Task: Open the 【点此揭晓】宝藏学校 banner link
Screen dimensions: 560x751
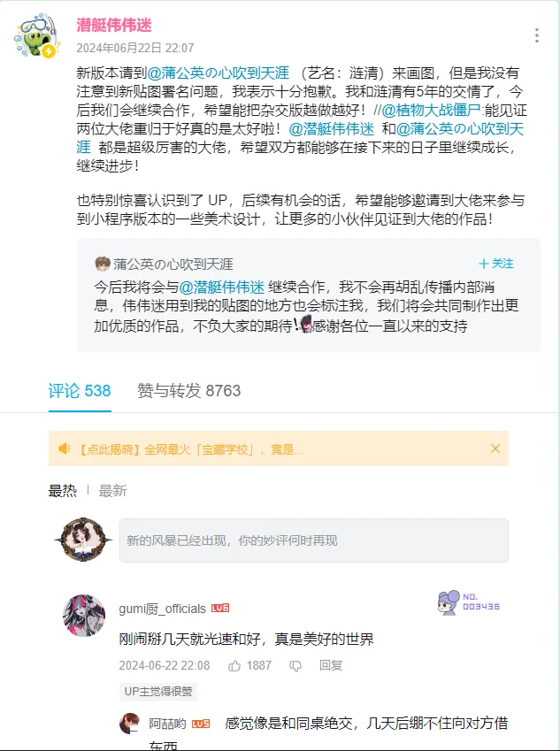Action: click(x=190, y=449)
